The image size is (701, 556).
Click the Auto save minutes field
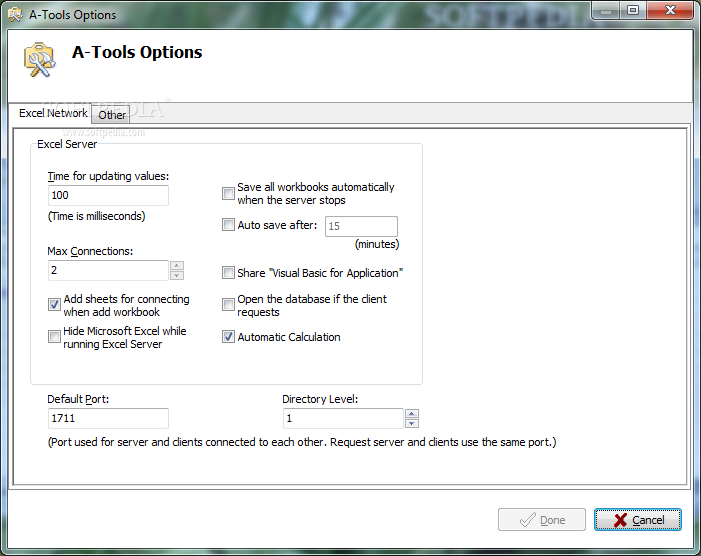click(361, 226)
